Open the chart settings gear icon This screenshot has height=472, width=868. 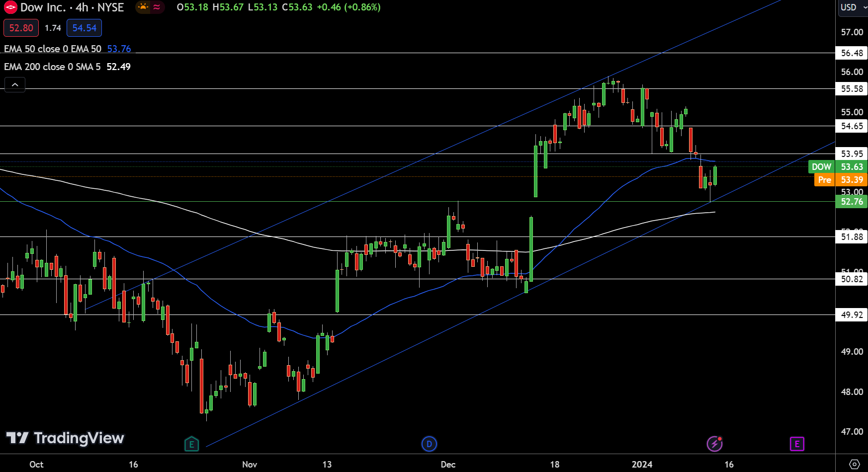(x=854, y=464)
